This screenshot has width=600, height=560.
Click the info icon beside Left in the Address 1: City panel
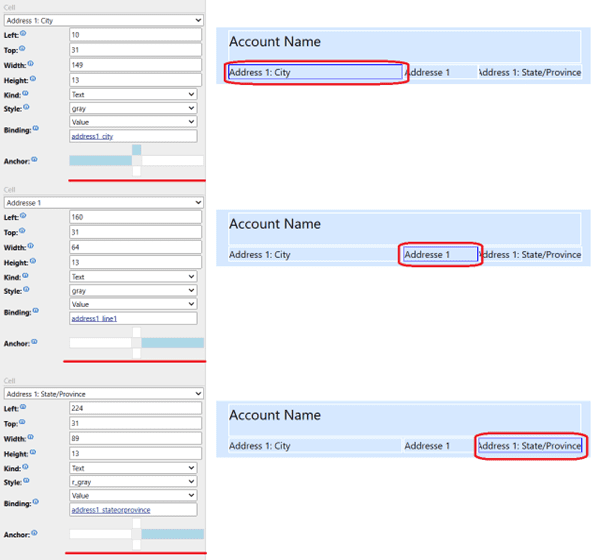pos(25,34)
